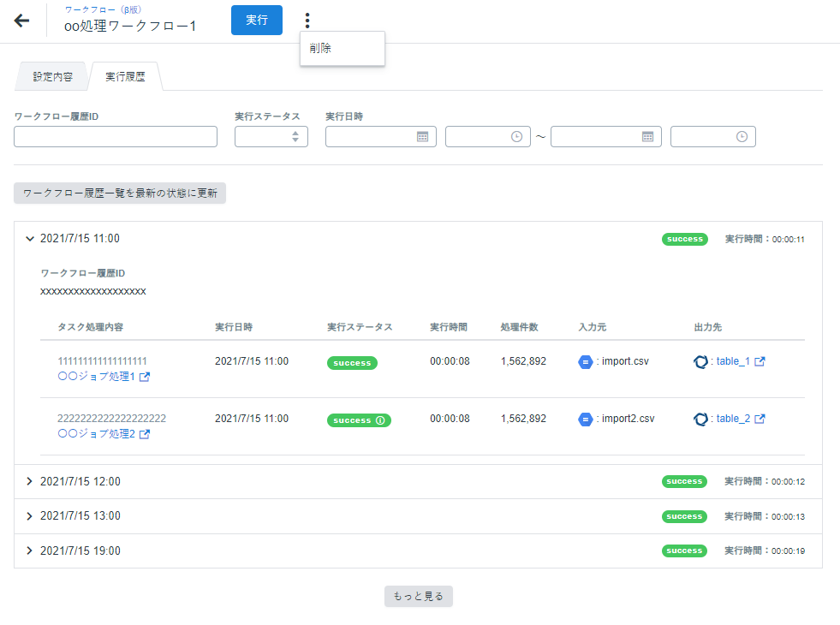Focus the ワークフロー履歴ID input field
Viewport: 840px width, 625px height.
(x=116, y=137)
